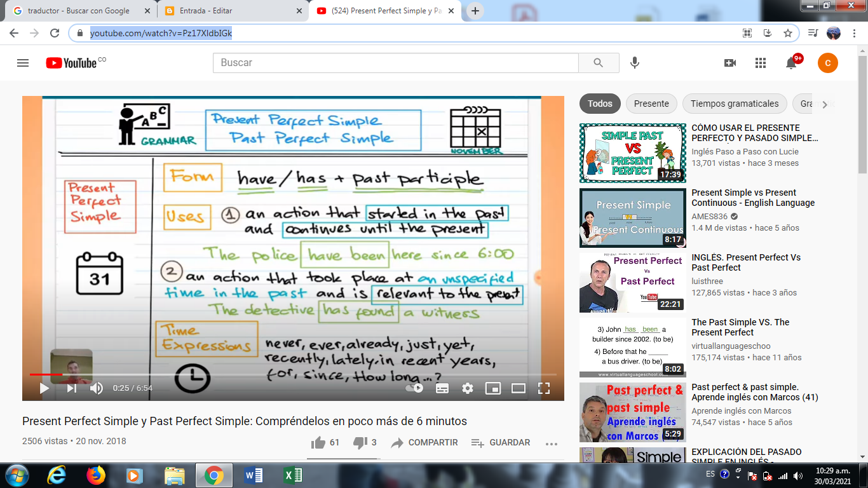This screenshot has height=488, width=868.
Task: Show more filter chips with right arrow
Action: 825,104
